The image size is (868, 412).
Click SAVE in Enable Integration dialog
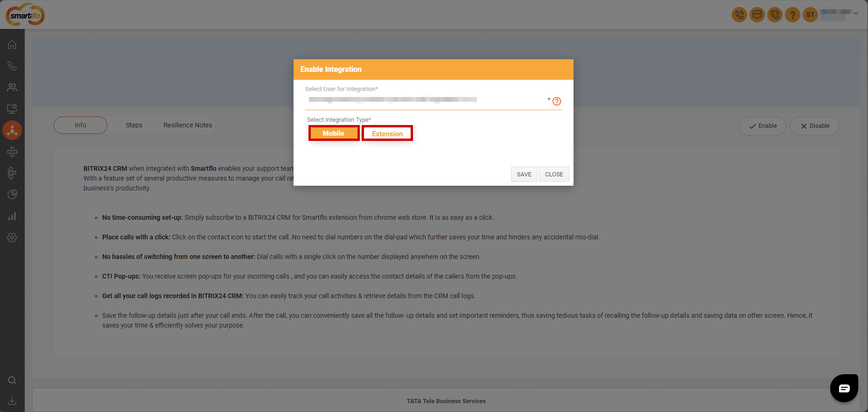tap(524, 174)
